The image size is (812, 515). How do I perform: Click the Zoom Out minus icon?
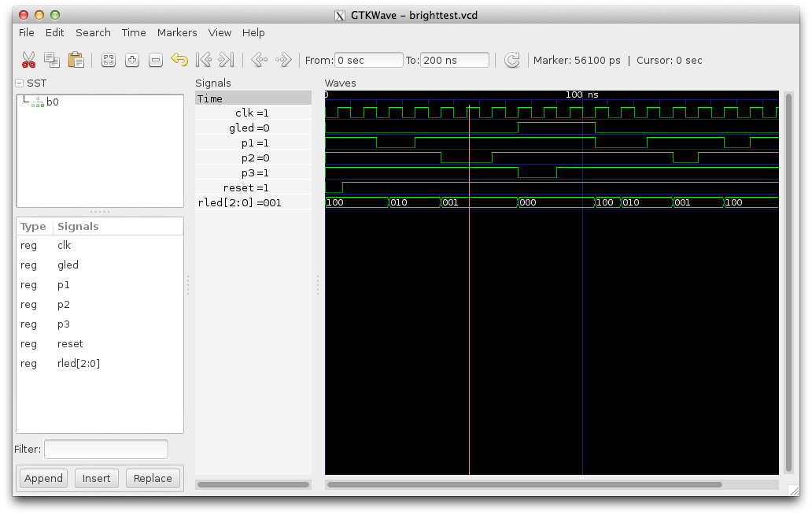click(155, 60)
